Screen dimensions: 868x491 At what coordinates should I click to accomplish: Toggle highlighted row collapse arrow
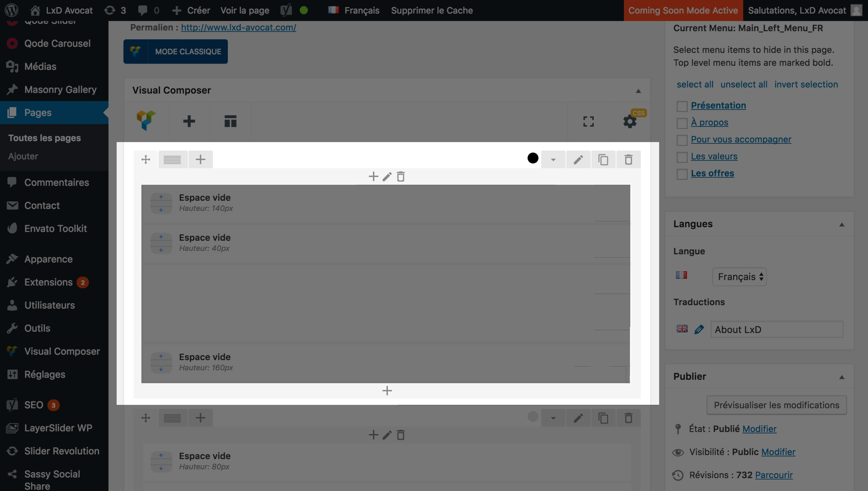click(x=553, y=159)
